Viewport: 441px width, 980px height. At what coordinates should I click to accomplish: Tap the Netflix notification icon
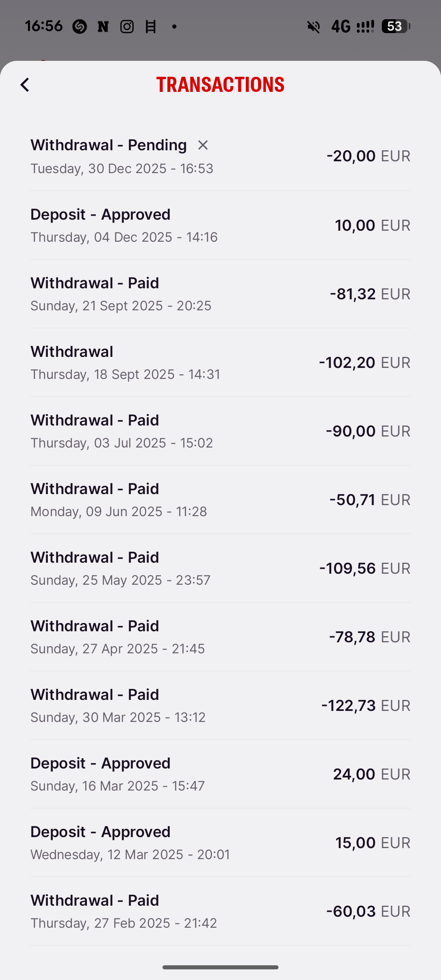[x=103, y=27]
